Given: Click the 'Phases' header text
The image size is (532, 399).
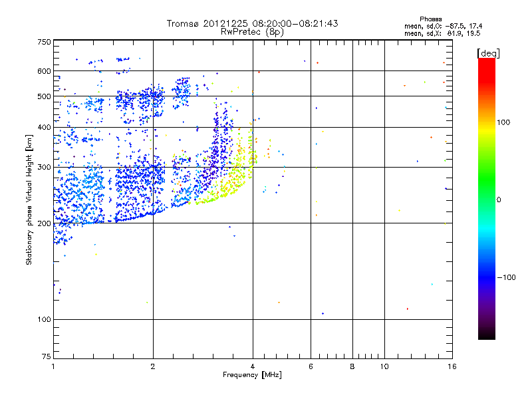Looking at the screenshot, I should (x=430, y=19).
